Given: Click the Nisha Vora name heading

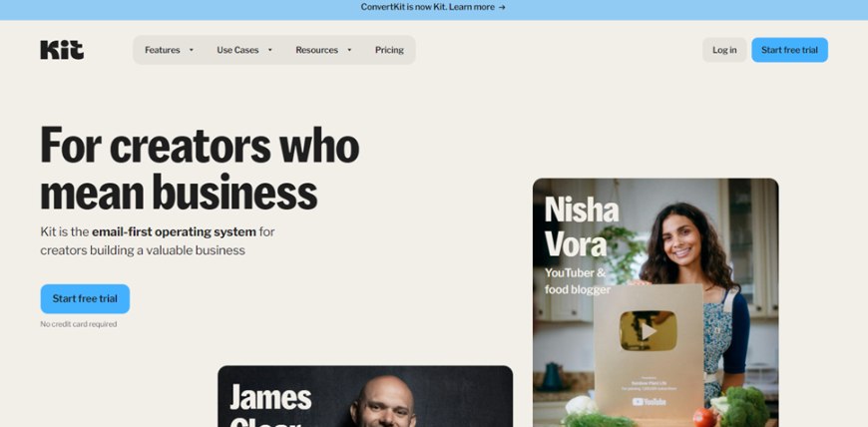Looking at the screenshot, I should [x=582, y=225].
